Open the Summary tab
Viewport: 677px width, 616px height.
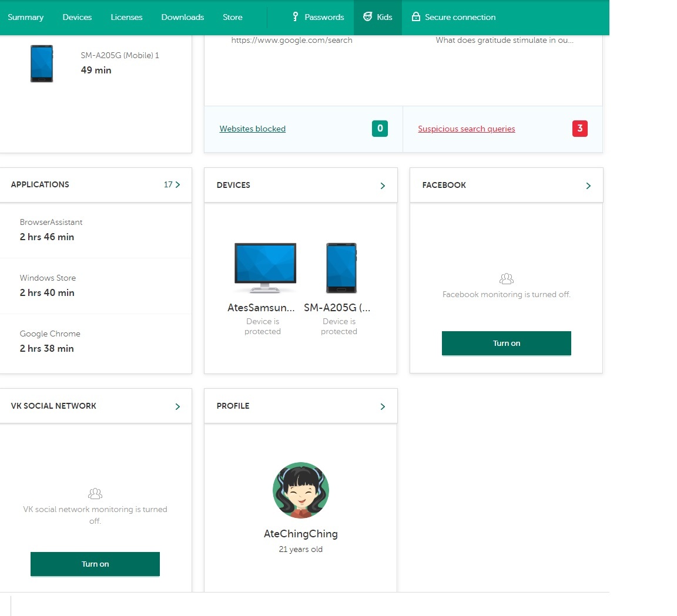pos(25,17)
